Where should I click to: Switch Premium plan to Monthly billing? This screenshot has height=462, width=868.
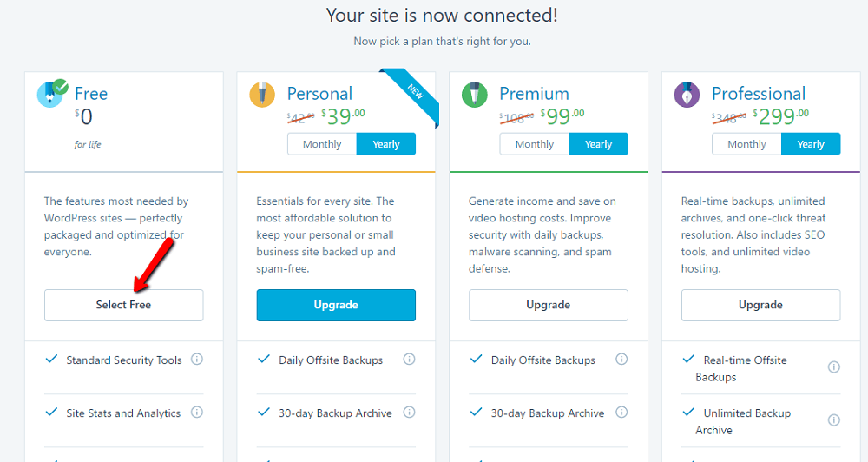coord(535,144)
